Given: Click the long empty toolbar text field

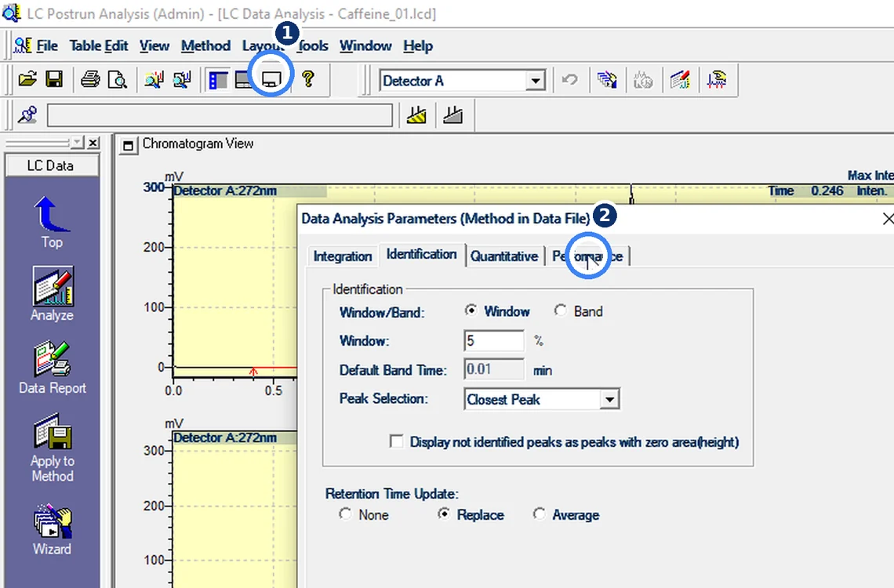Looking at the screenshot, I should [x=220, y=115].
